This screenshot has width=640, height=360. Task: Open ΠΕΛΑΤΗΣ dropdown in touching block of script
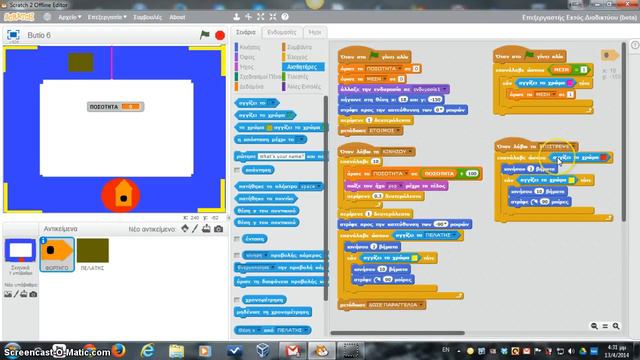pos(441,236)
